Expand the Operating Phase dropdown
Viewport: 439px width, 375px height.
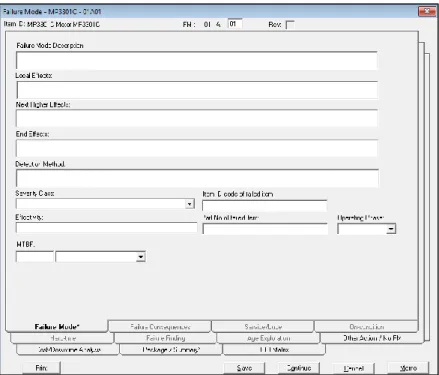pyautogui.click(x=391, y=229)
